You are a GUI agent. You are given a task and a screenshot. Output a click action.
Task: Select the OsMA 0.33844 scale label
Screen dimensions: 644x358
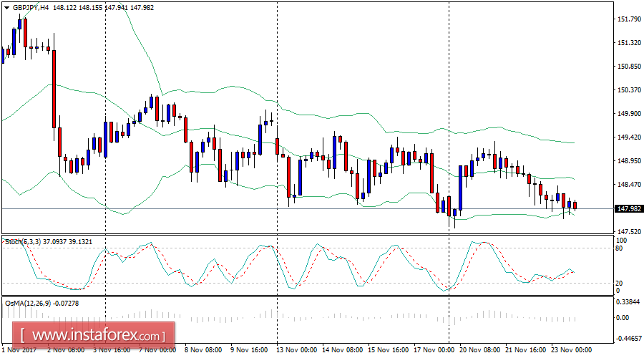click(629, 303)
